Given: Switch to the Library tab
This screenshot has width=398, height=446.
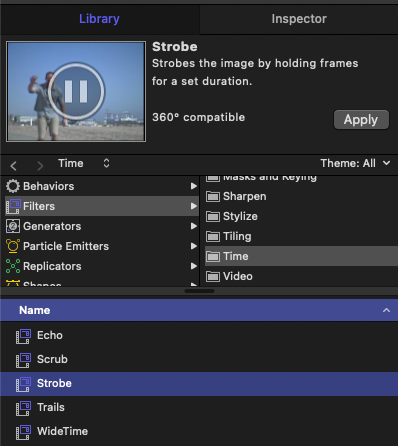Looking at the screenshot, I should point(99,19).
